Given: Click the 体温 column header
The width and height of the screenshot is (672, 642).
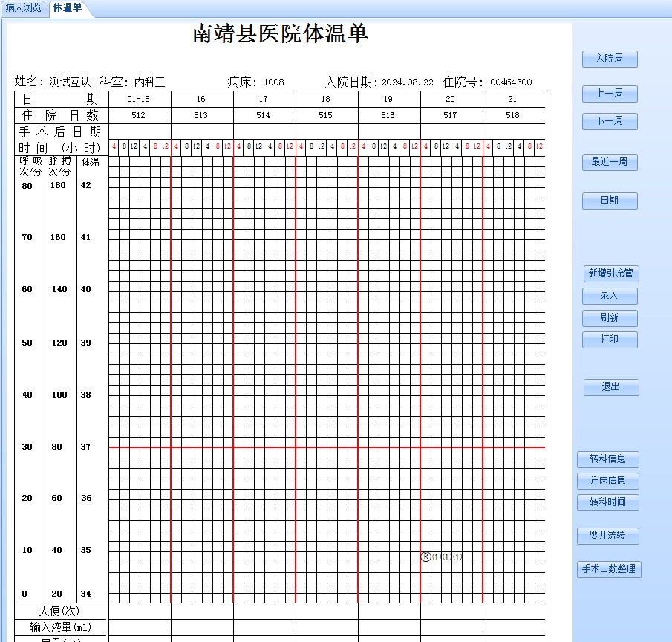Looking at the screenshot, I should click(91, 162).
